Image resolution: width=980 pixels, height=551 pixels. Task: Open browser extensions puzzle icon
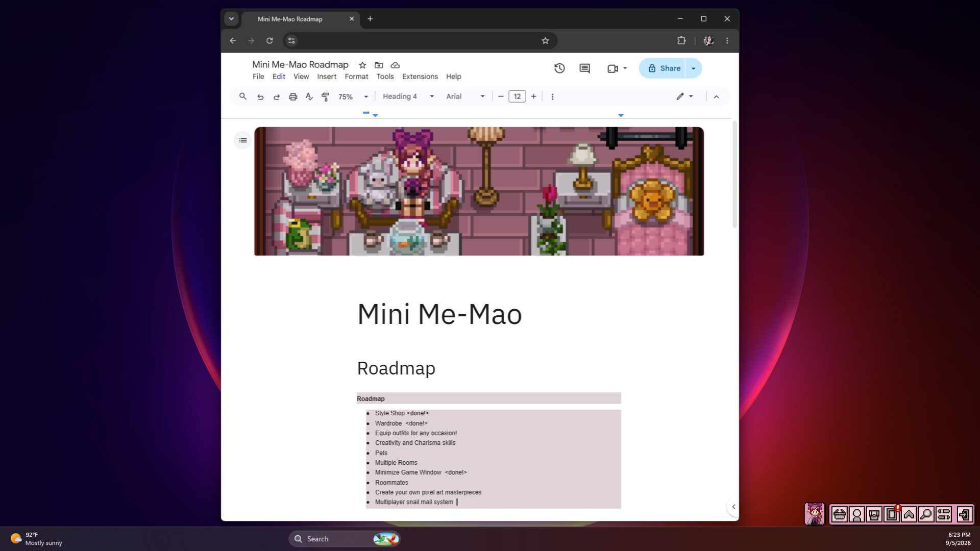pos(681,41)
